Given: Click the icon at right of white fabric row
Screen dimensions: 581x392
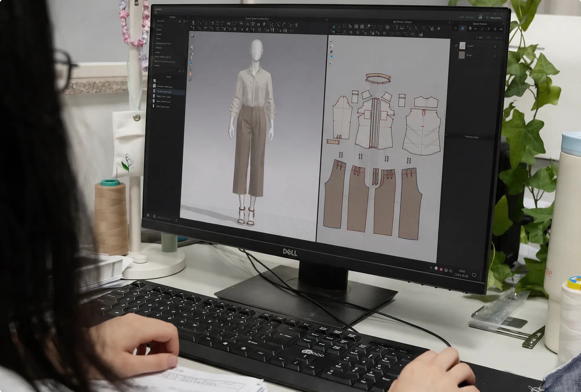Looking at the screenshot, I should (x=495, y=47).
